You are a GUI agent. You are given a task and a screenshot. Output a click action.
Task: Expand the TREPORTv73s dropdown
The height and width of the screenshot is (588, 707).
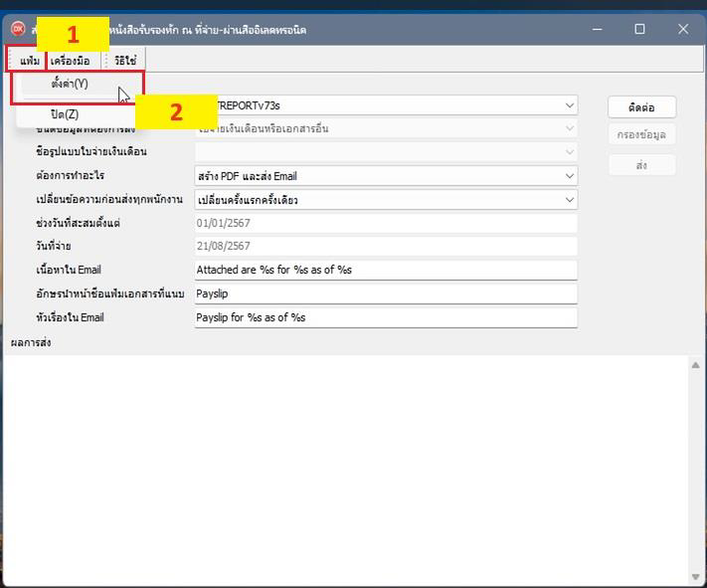pos(569,104)
